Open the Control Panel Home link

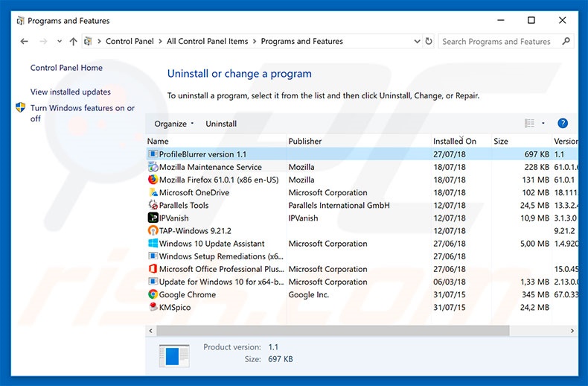66,68
